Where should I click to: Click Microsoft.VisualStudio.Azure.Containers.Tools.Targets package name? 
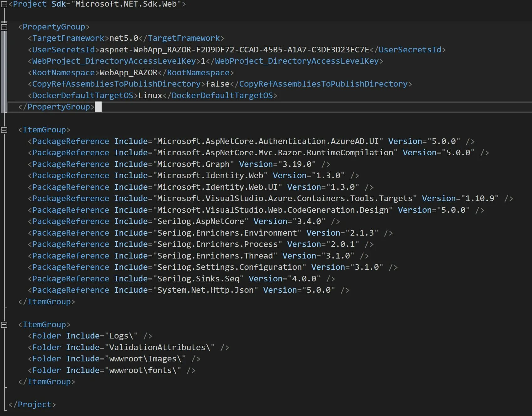pos(285,198)
